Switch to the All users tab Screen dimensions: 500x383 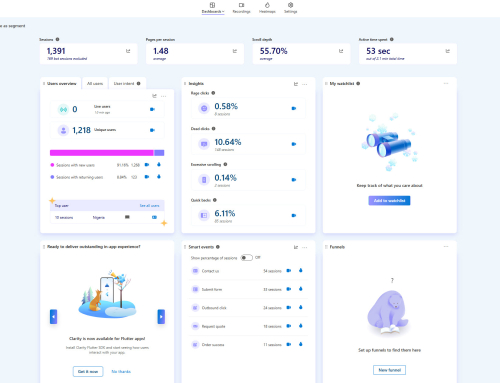tap(95, 84)
